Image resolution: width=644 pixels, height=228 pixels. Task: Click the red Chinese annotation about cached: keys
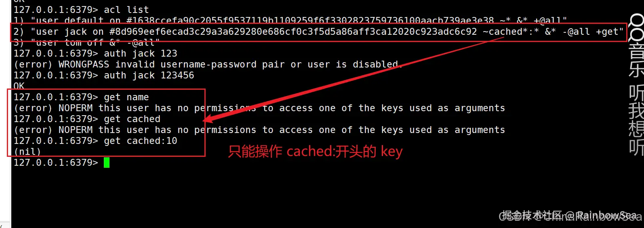[315, 152]
